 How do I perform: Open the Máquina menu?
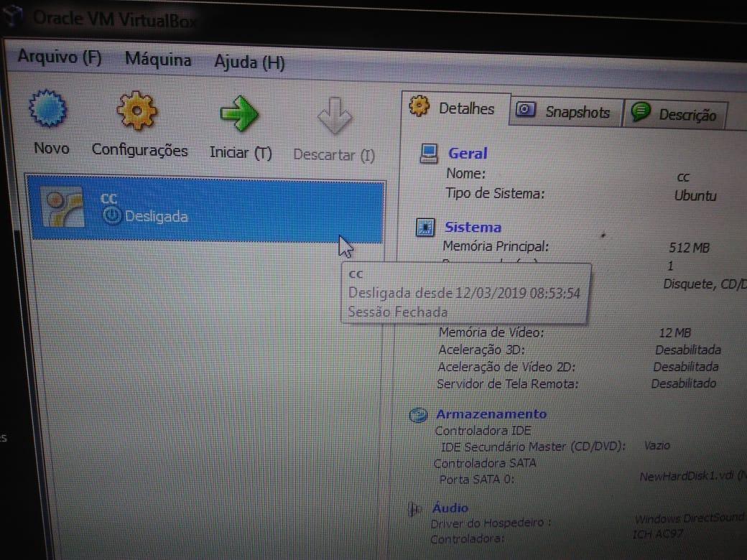158,60
